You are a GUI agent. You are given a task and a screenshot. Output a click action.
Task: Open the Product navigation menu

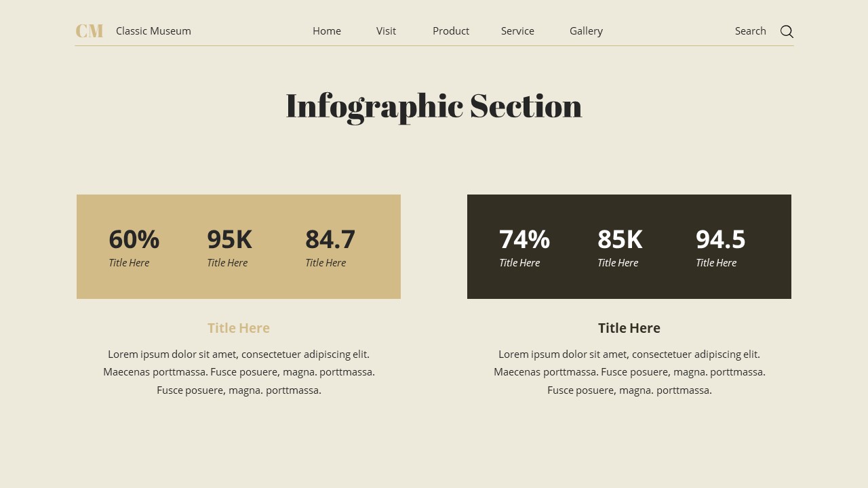[450, 30]
